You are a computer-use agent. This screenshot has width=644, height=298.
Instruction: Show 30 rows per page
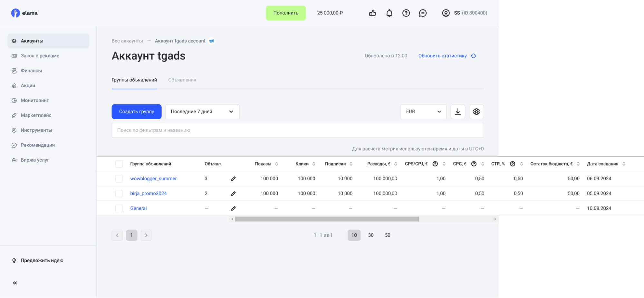pos(371,235)
